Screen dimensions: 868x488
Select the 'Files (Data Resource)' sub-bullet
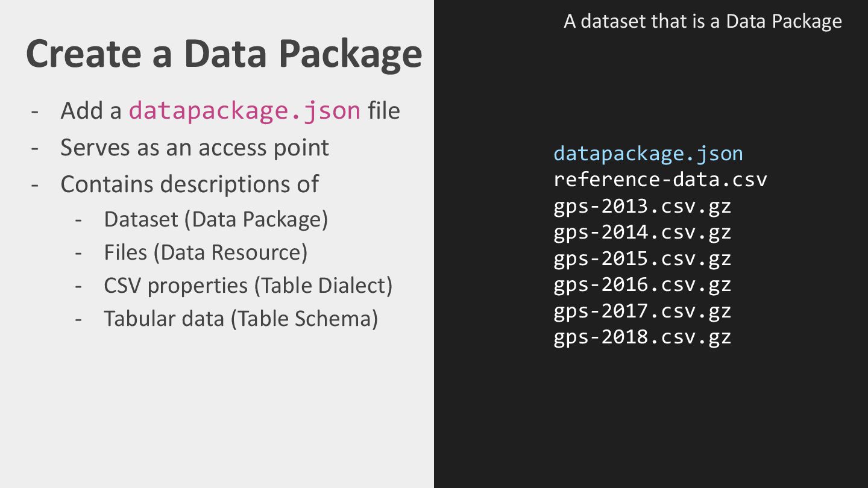click(206, 252)
